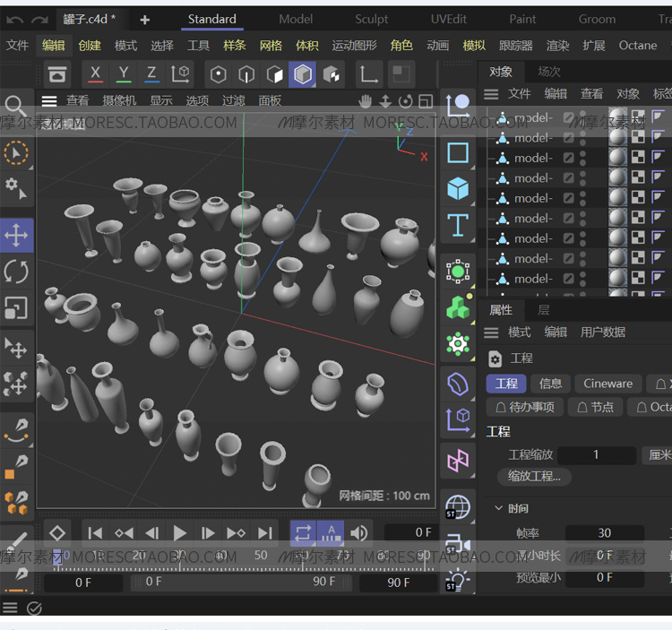
Task: Open the 层 tab beside 属性
Action: (x=544, y=310)
